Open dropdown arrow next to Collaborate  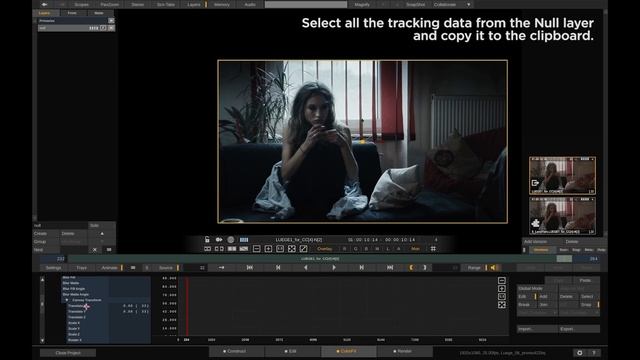coord(468,4)
